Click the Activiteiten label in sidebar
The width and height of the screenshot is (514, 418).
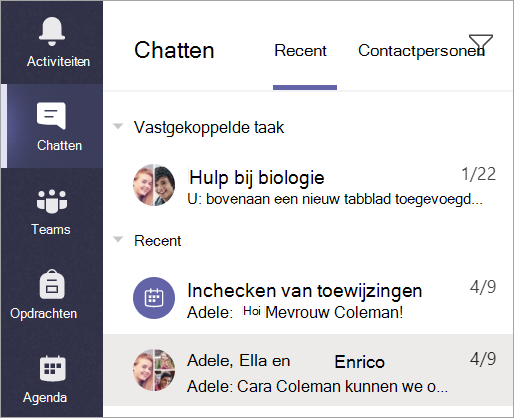[x=58, y=61]
